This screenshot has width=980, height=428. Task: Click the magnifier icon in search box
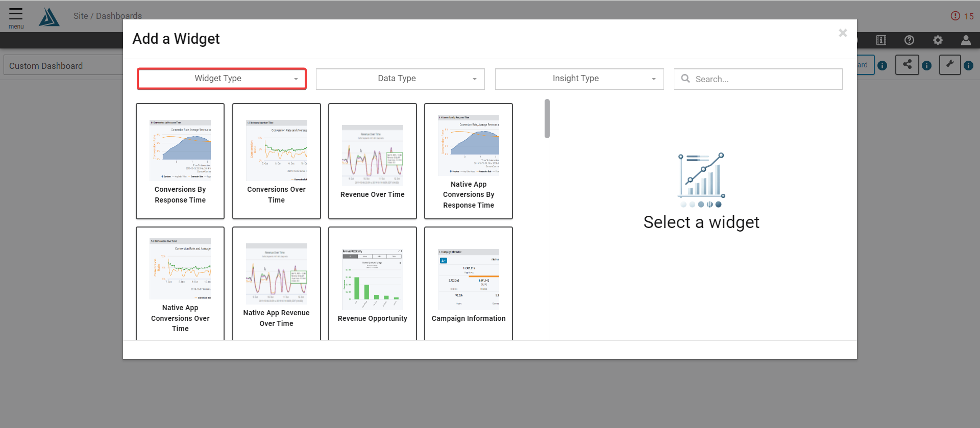685,79
